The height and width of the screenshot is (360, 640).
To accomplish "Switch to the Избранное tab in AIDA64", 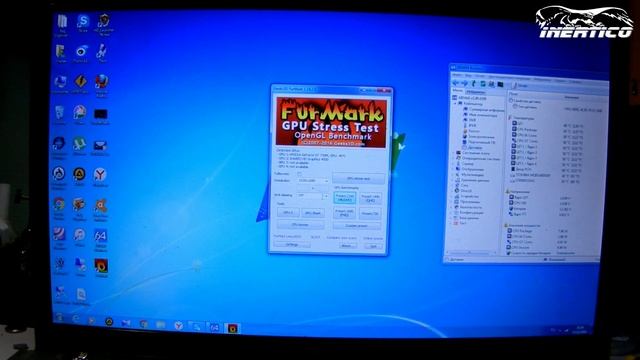I will [476, 91].
